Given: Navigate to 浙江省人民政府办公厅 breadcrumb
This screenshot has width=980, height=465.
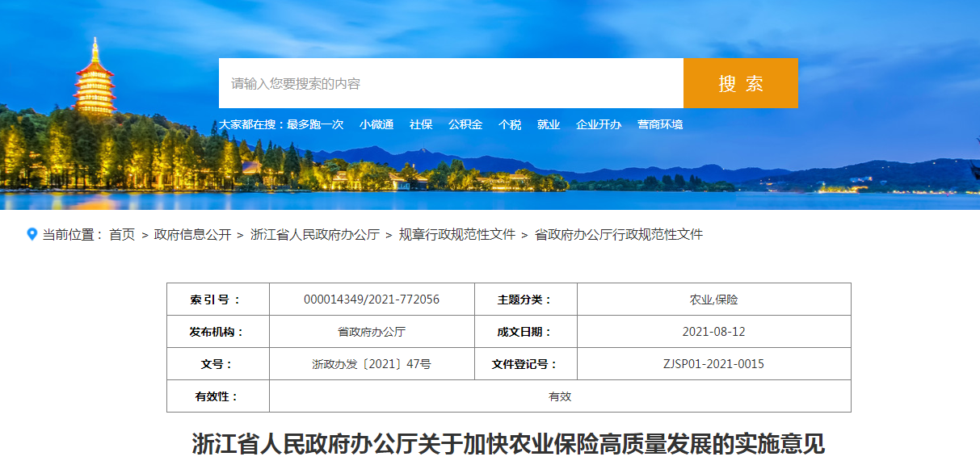Looking at the screenshot, I should click(x=315, y=235).
